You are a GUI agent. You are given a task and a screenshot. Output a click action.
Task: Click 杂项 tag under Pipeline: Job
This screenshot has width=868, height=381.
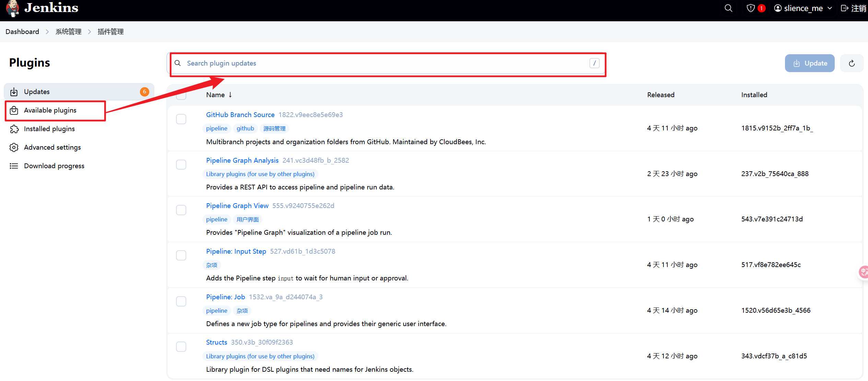pos(242,311)
